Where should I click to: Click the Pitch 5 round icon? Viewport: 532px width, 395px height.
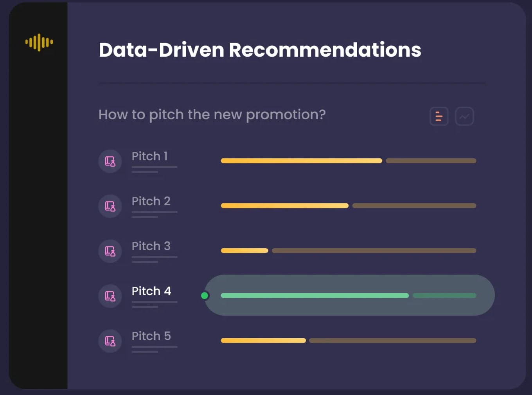[110, 341]
